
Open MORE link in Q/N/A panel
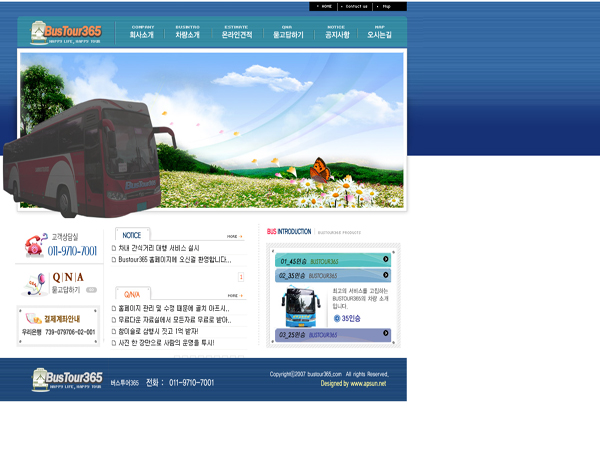pos(234,296)
